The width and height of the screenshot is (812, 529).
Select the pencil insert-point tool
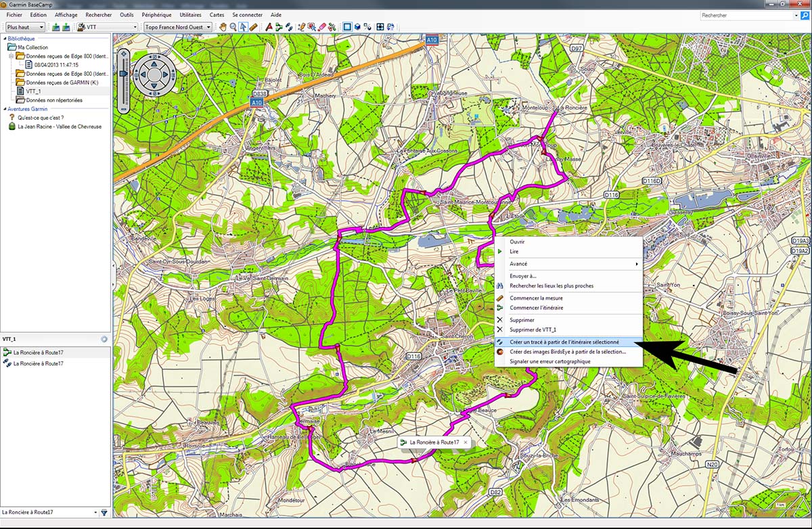tap(302, 27)
